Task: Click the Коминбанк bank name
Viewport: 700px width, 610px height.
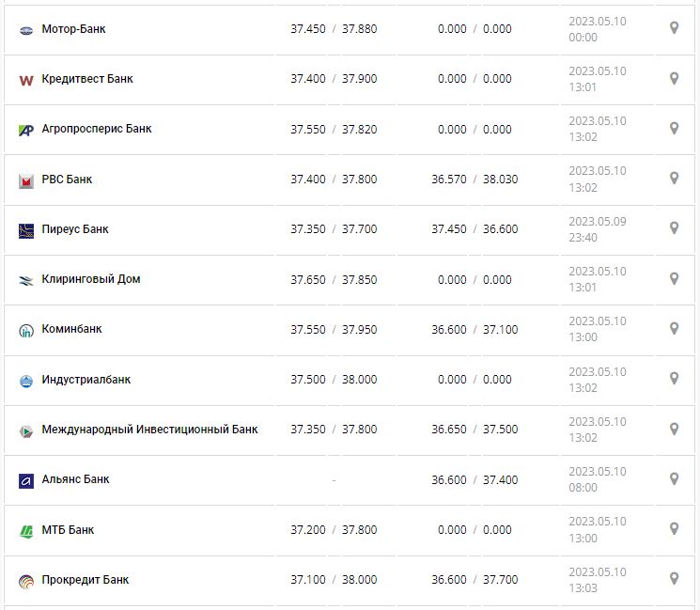Action: 72,330
